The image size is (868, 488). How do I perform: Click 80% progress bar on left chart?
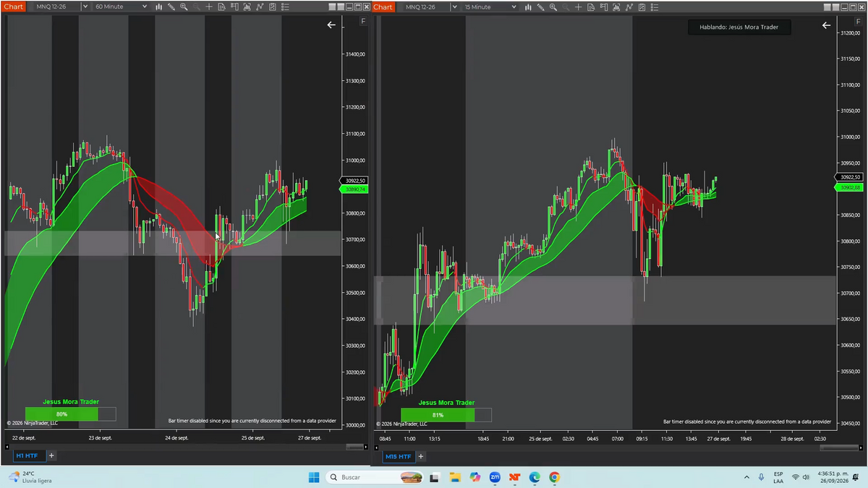click(x=70, y=414)
